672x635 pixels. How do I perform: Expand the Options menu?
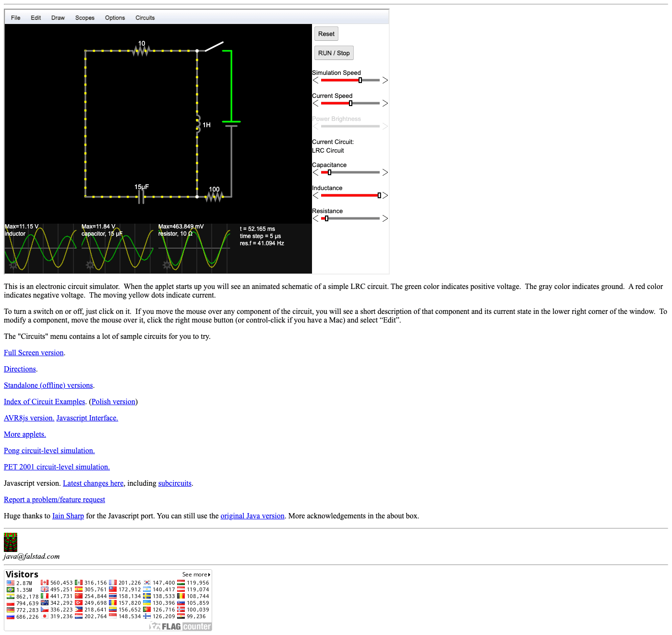tap(115, 18)
